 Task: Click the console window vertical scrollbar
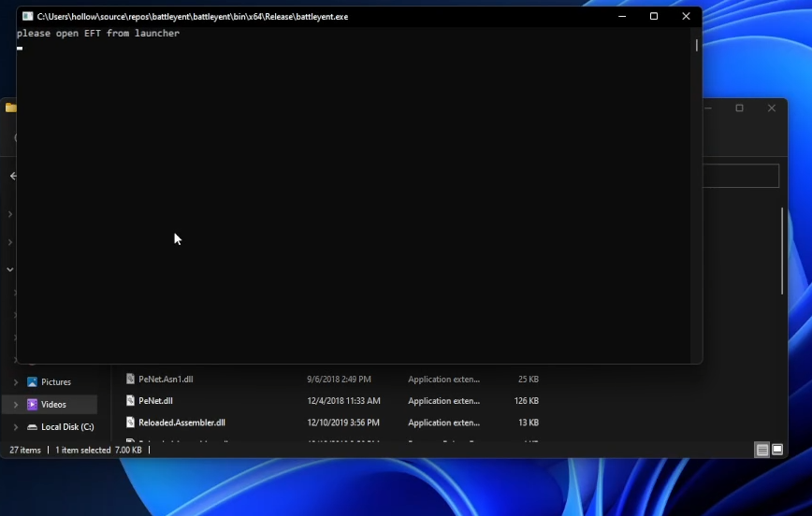tap(696, 45)
